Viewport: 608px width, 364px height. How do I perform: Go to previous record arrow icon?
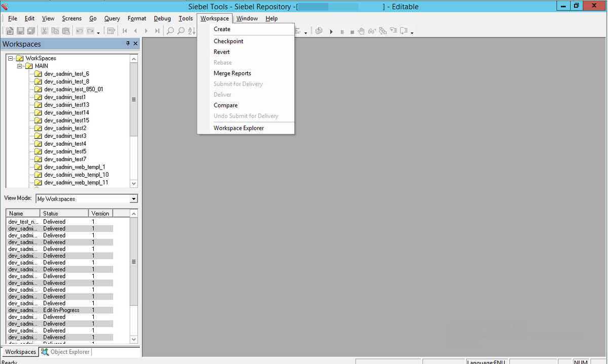pyautogui.click(x=136, y=31)
